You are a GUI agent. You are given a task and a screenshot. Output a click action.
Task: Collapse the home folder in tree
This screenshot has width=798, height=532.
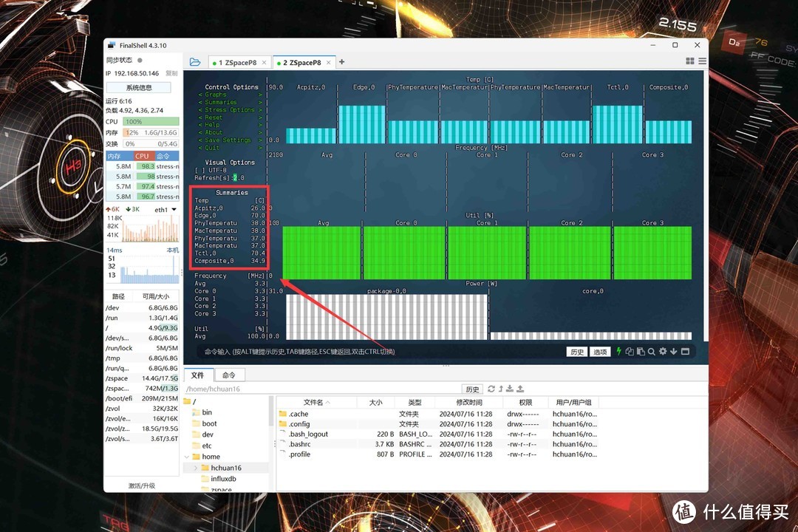pyautogui.click(x=187, y=457)
